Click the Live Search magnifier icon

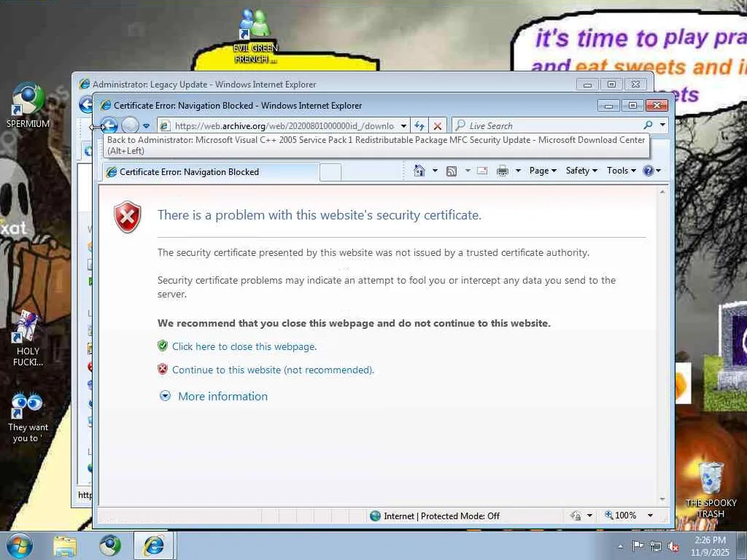(x=648, y=125)
